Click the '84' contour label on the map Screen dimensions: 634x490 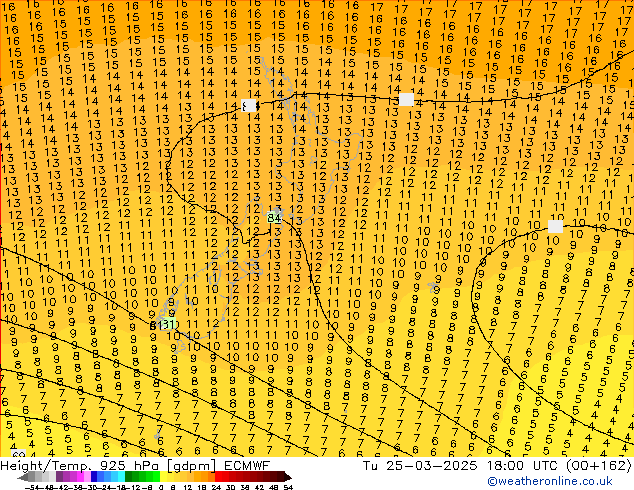coord(274,218)
